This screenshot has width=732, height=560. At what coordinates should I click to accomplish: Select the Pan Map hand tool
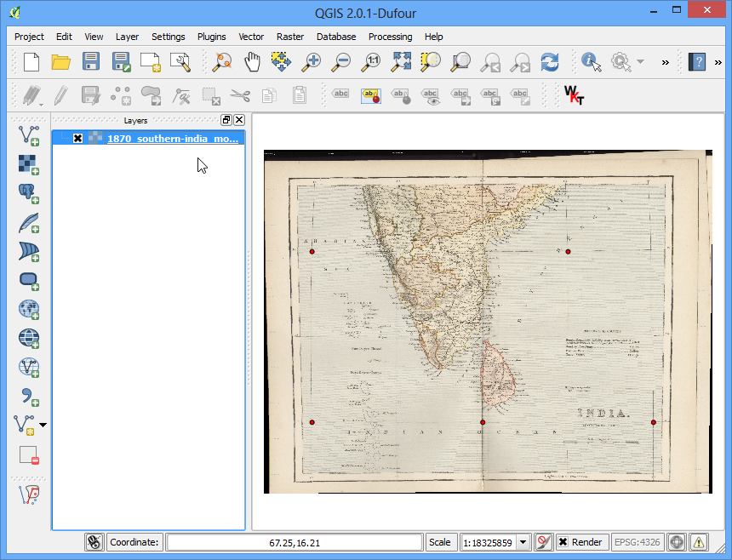252,62
